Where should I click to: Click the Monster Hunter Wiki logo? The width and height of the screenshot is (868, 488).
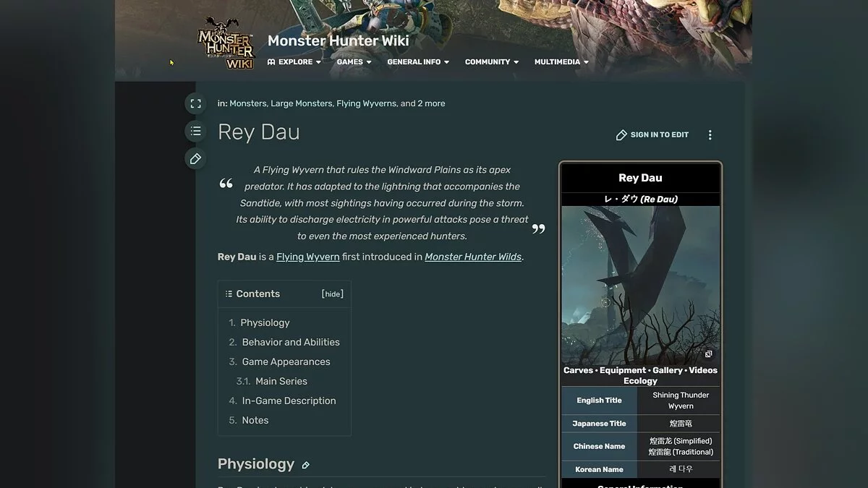[226, 43]
